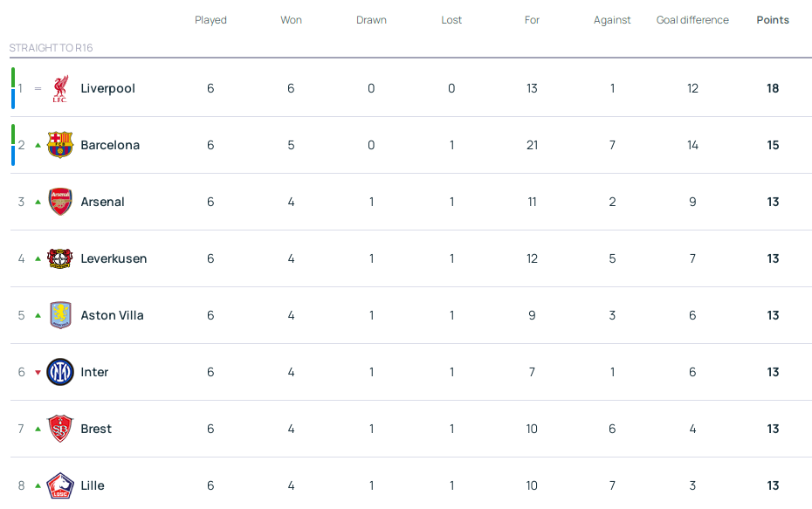Click the Barcelona club crest
The width and height of the screenshot is (812, 509).
(60, 145)
